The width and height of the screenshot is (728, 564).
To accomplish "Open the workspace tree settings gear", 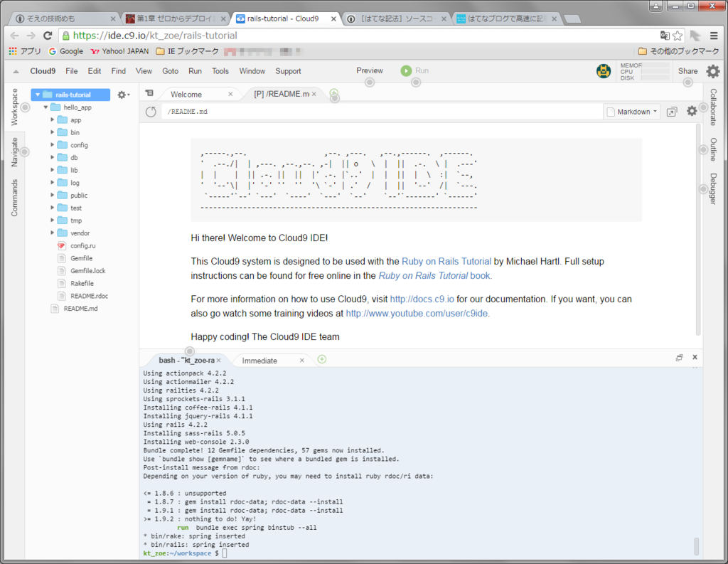I will point(124,95).
